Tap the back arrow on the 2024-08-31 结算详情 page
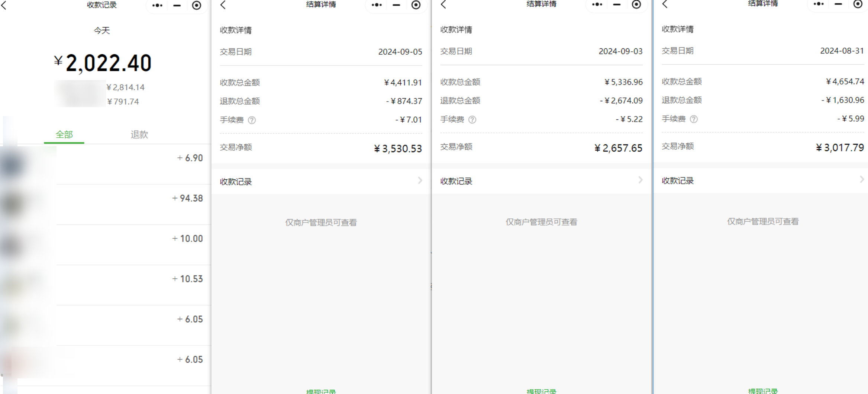 coord(664,4)
